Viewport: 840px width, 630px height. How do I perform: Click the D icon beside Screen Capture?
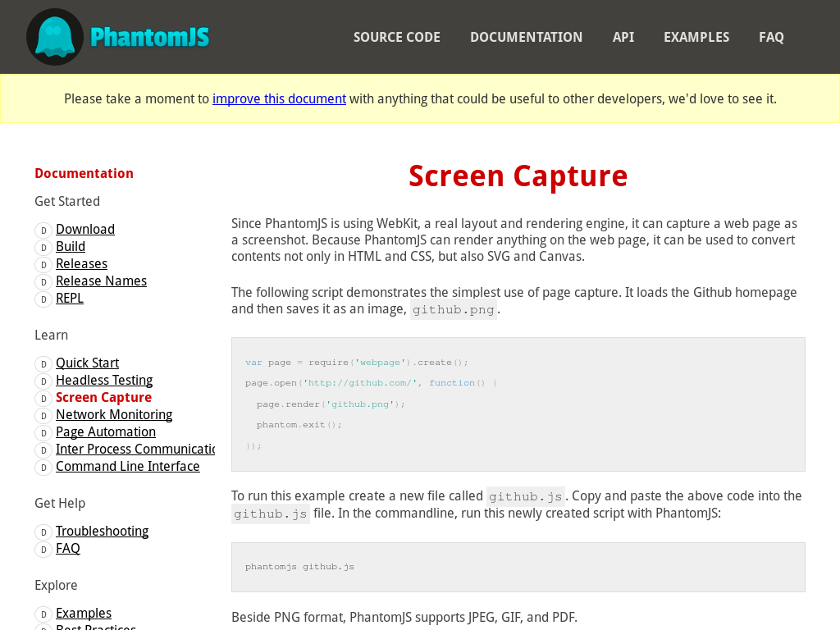click(x=43, y=399)
